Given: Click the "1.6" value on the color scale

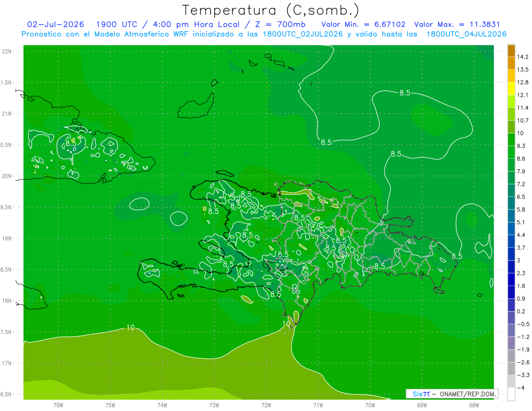Looking at the screenshot, I should [x=521, y=286].
